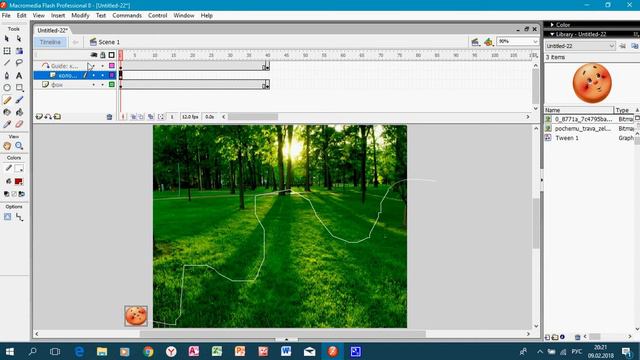Select the Brush tool
The image size is (640, 360).
(x=19, y=100)
